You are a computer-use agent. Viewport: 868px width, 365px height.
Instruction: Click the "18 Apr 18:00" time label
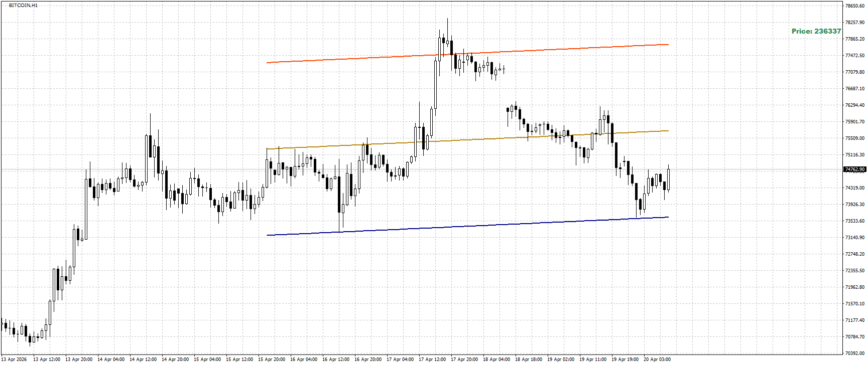point(529,359)
